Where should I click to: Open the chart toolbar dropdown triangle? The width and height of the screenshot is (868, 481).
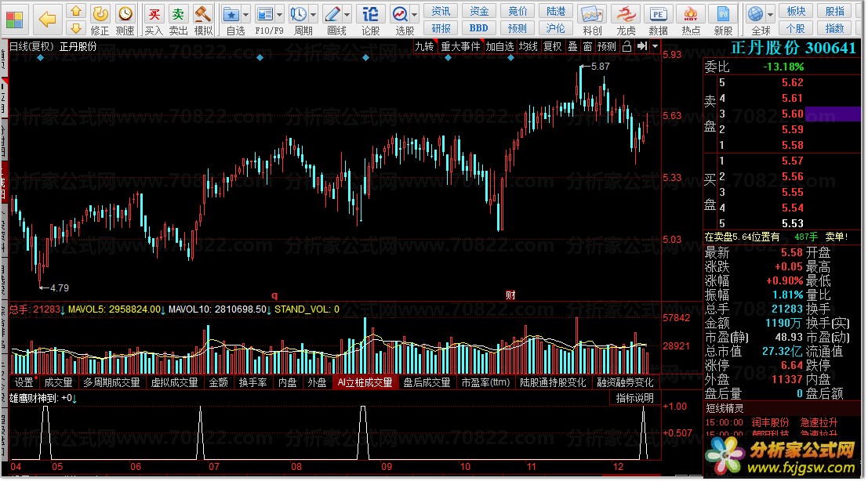tap(656, 46)
